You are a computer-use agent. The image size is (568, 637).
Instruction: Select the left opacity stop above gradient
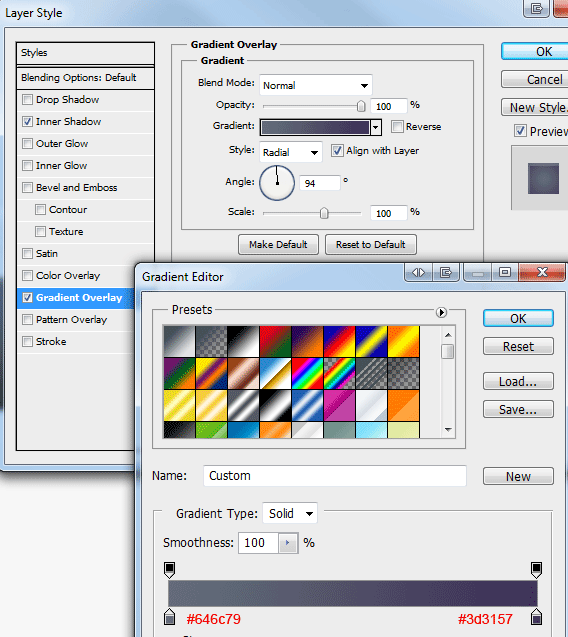click(x=169, y=570)
